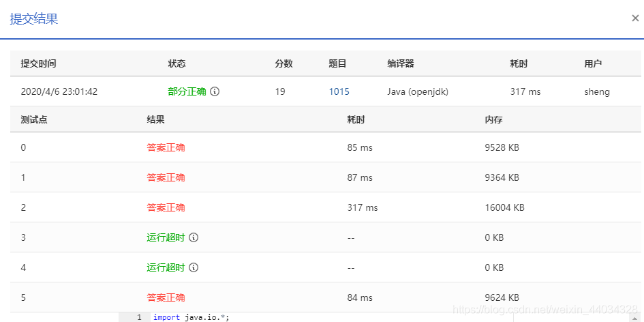Click the 测试点 column header
Screen dimensions: 644x322
(34, 119)
